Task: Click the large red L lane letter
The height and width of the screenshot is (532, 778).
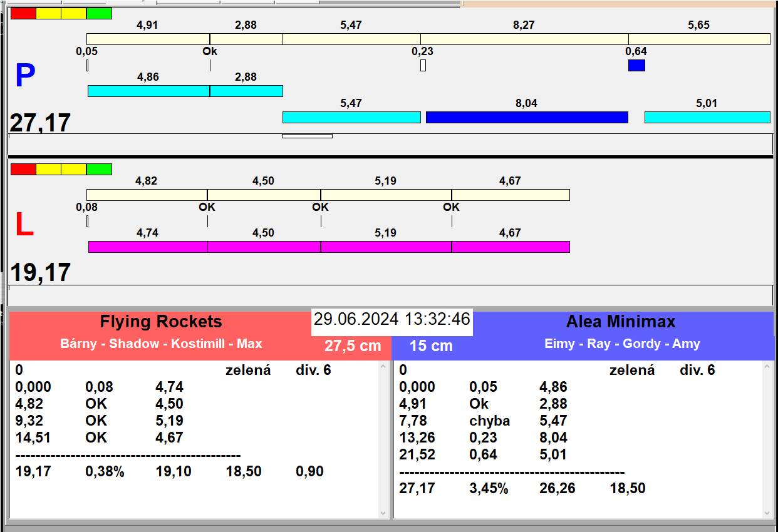Action: tap(24, 225)
